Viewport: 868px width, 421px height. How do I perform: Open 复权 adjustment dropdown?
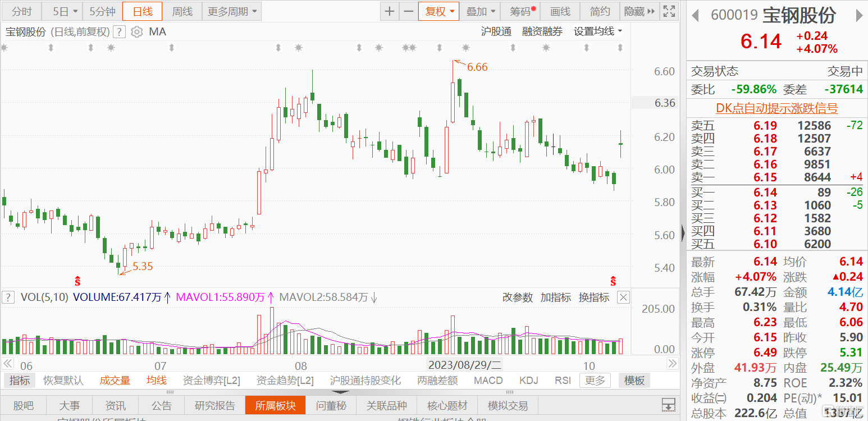click(x=439, y=11)
